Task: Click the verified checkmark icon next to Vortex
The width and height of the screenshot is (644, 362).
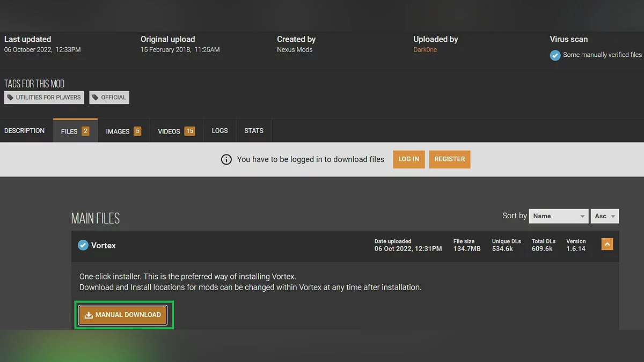Action: coord(83,246)
